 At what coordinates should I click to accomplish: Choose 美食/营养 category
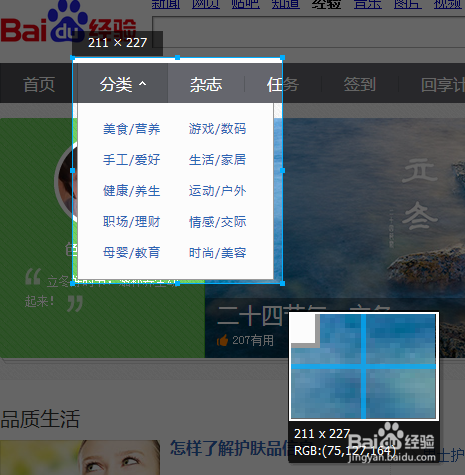132,129
